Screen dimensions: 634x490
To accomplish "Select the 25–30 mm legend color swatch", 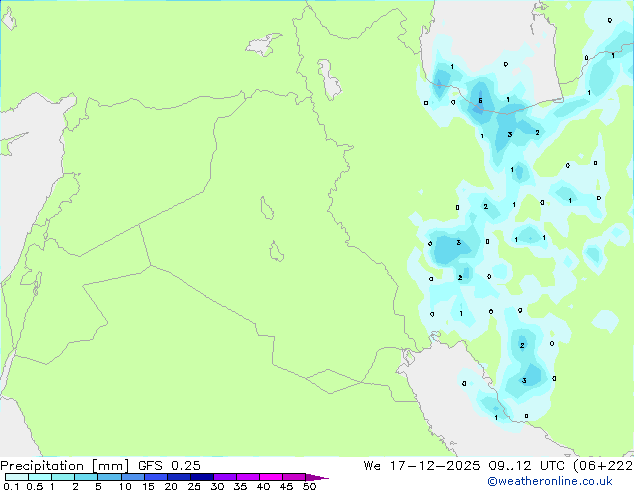I will pyautogui.click(x=202, y=477).
